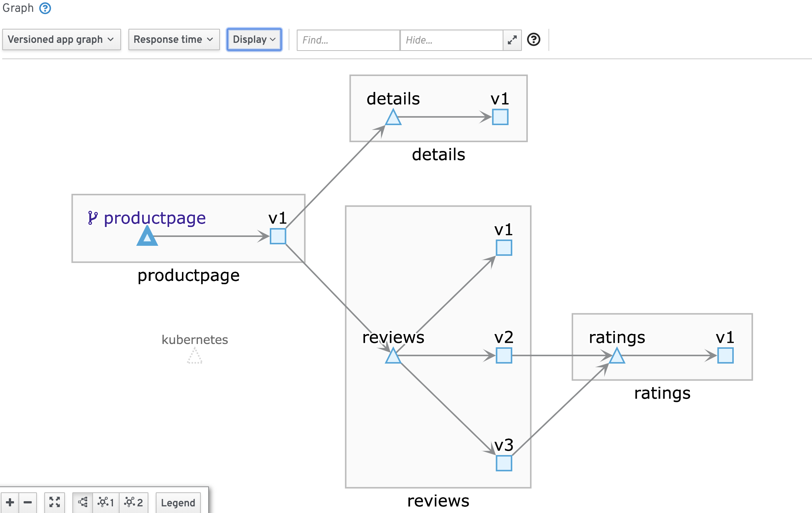Select the productpage service triangle node

click(147, 237)
